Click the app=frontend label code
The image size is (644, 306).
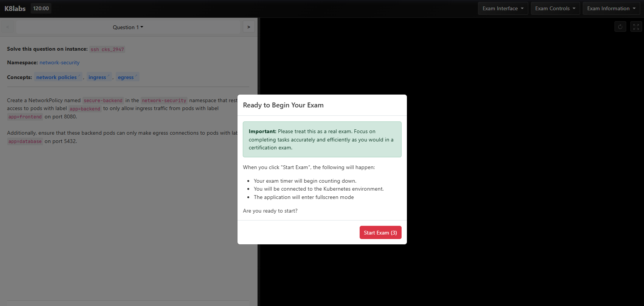(x=25, y=117)
